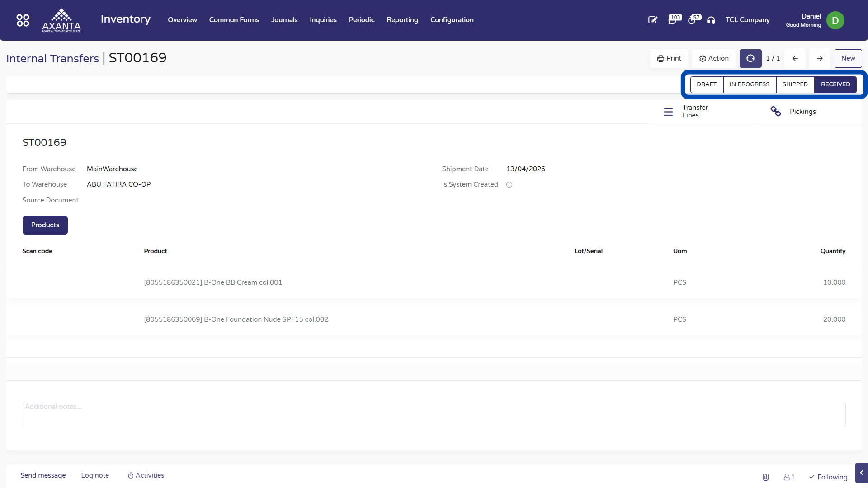Go to next record arrow
The height and width of the screenshot is (488, 868).
point(820,58)
